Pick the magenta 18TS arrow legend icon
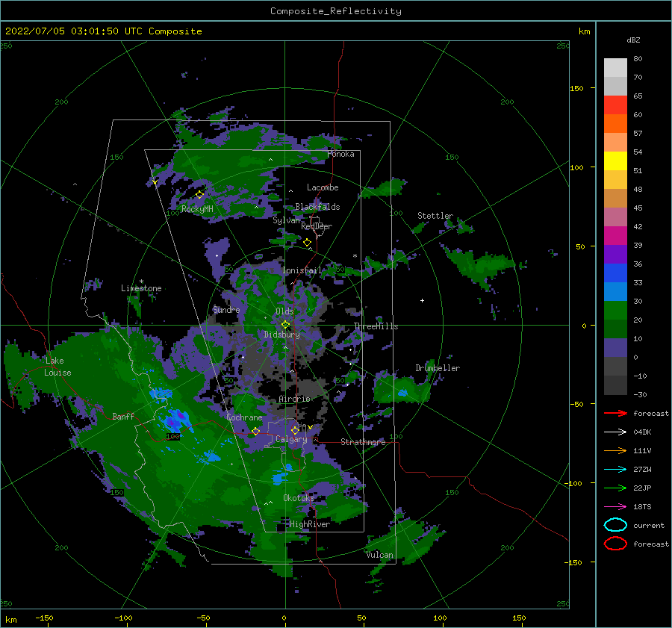672x628 pixels. 615,507
